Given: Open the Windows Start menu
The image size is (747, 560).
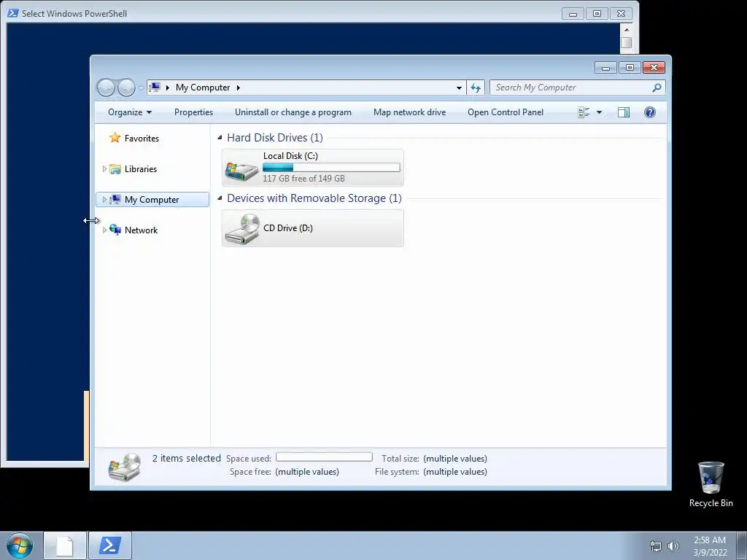Looking at the screenshot, I should pos(20,545).
